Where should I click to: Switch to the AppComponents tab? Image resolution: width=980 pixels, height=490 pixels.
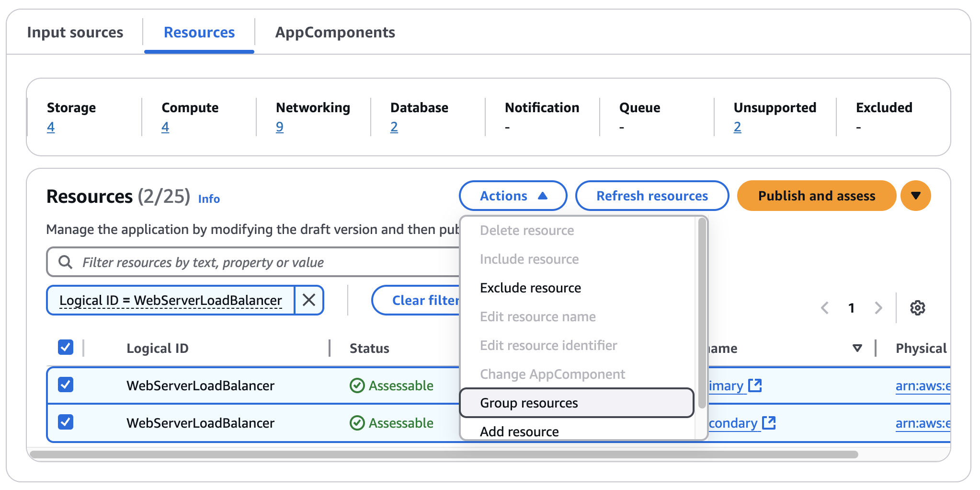[x=335, y=32]
